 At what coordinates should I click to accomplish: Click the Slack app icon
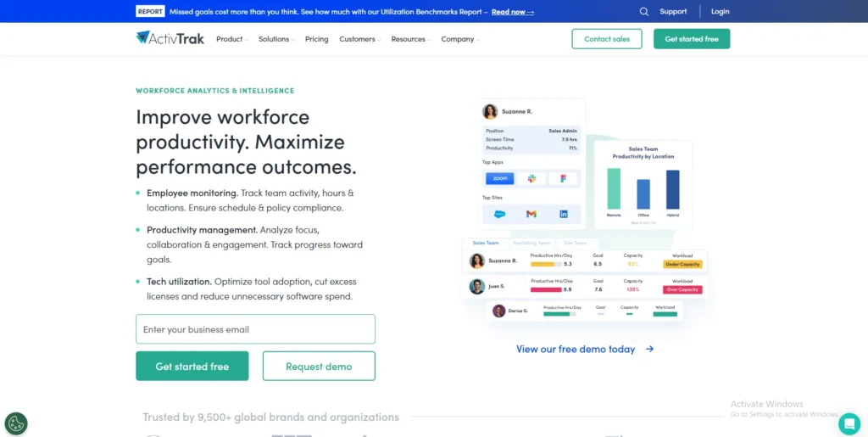coord(531,178)
